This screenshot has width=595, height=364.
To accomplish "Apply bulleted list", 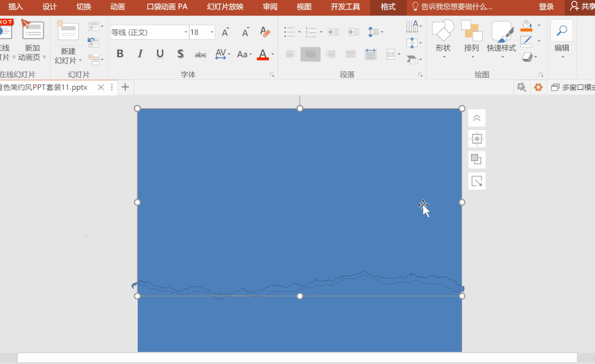I will click(x=290, y=32).
